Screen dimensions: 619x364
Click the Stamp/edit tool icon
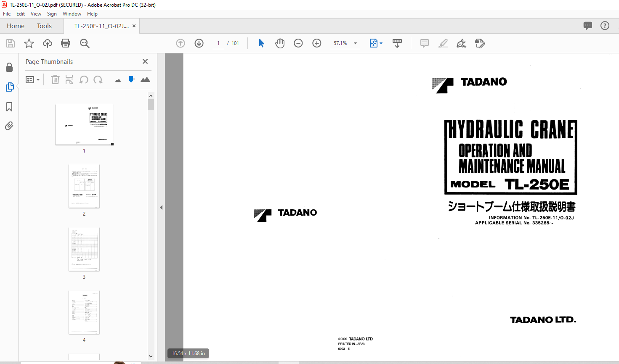[x=480, y=43]
